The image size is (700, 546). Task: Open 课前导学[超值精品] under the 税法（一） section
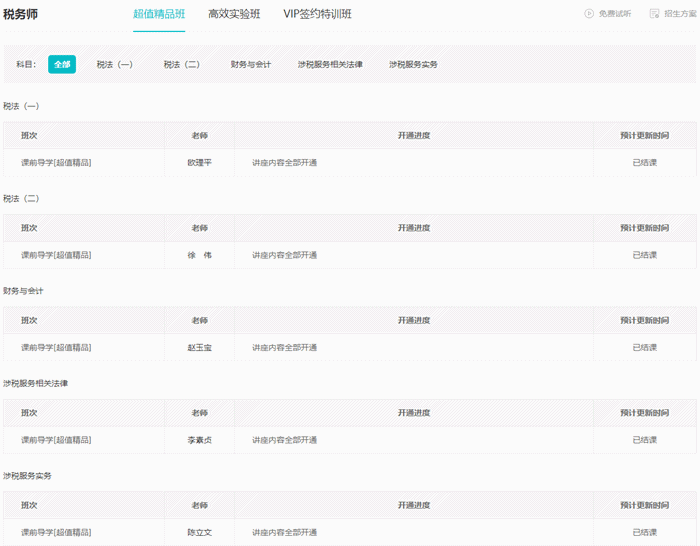point(56,162)
